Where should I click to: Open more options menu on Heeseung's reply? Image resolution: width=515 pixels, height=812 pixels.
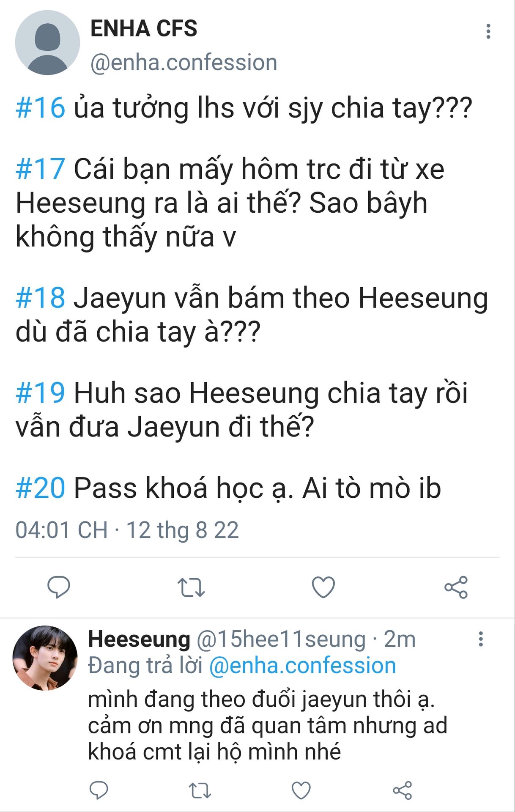coord(481,639)
